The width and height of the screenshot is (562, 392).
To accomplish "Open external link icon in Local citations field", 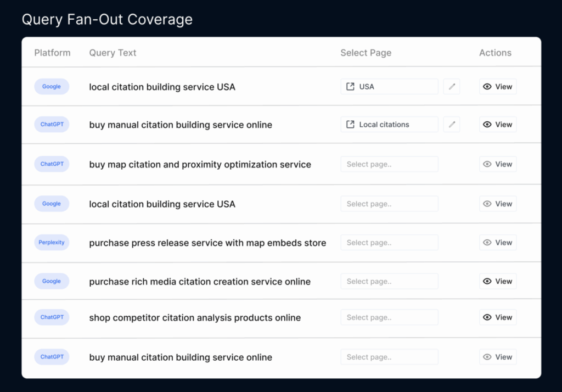I will (x=350, y=125).
